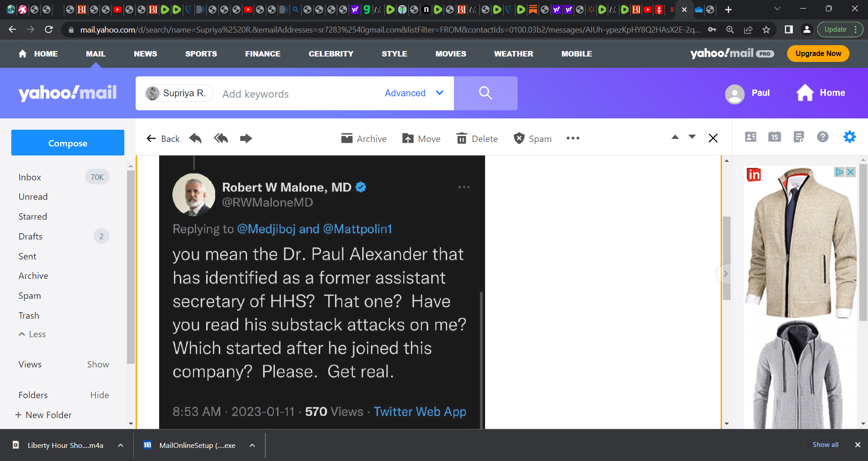Show the Views section
This screenshot has height=461, width=868.
click(98, 364)
